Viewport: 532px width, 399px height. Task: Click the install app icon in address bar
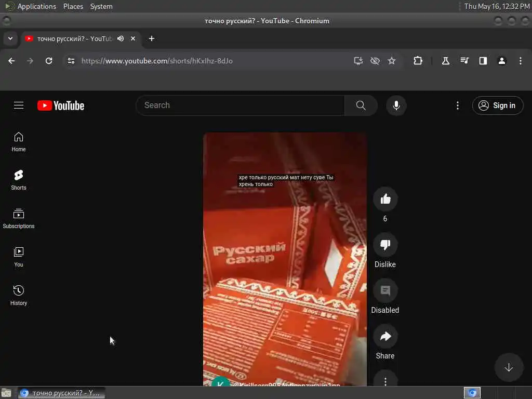pos(358,61)
